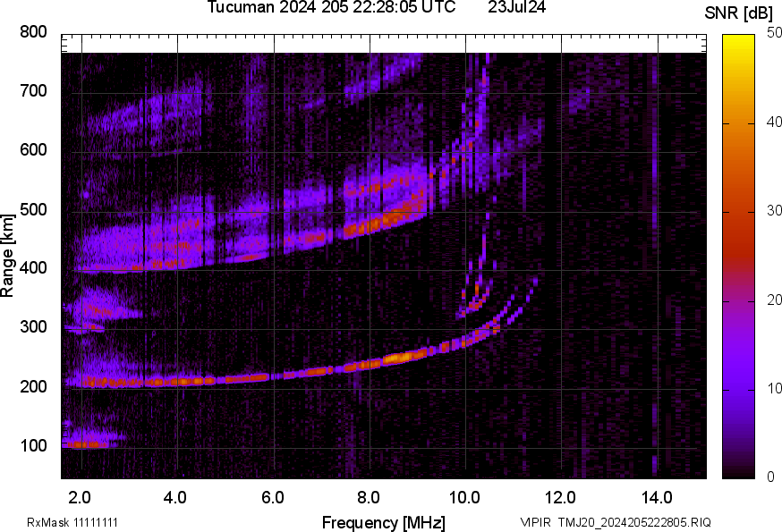Click the title text 'Tucuman 2024 205 22:28:05 UTC'
The height and width of the screenshot is (532, 782).
[x=331, y=7]
